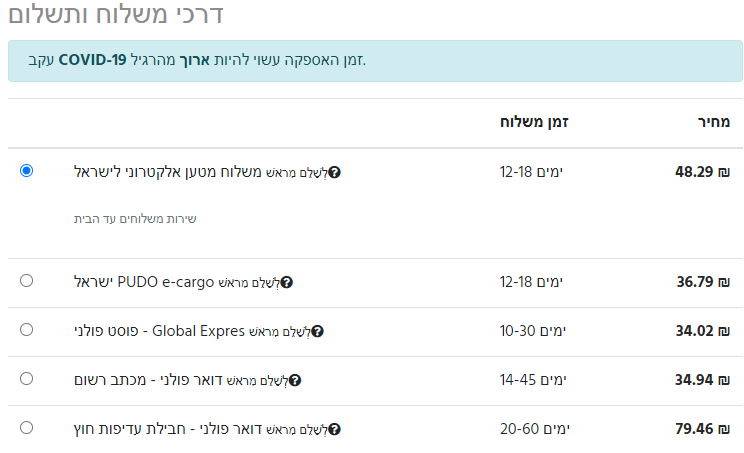Select the PUDO e-cargo radio button

26,281
